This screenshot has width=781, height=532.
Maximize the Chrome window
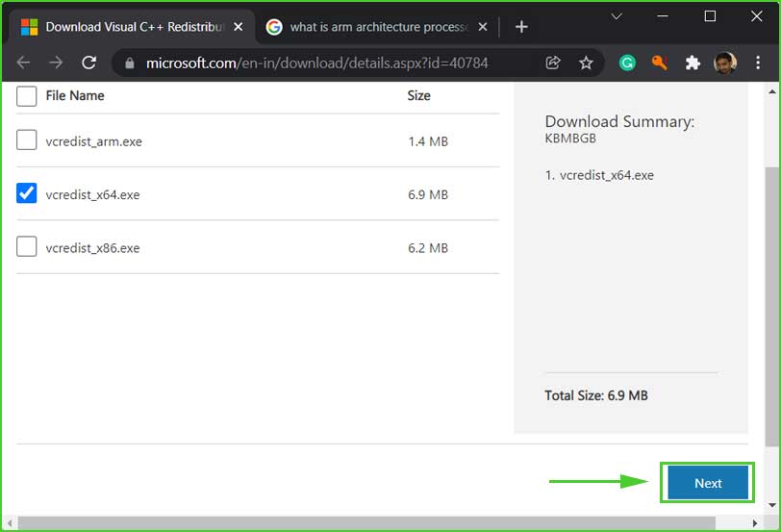[710, 16]
